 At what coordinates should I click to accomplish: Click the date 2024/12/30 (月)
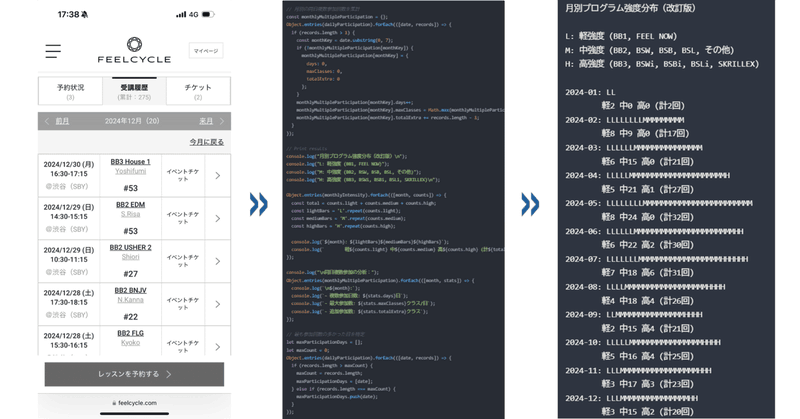(x=69, y=164)
